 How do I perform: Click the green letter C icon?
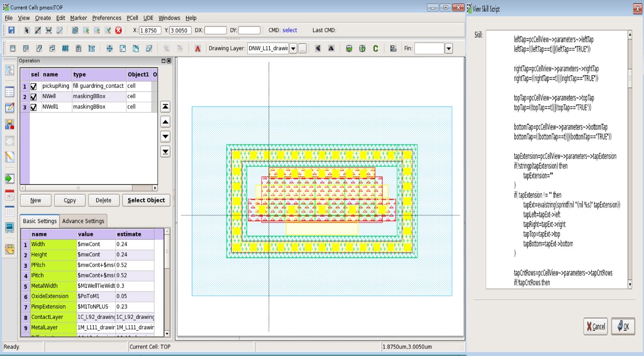pyautogui.click(x=375, y=48)
